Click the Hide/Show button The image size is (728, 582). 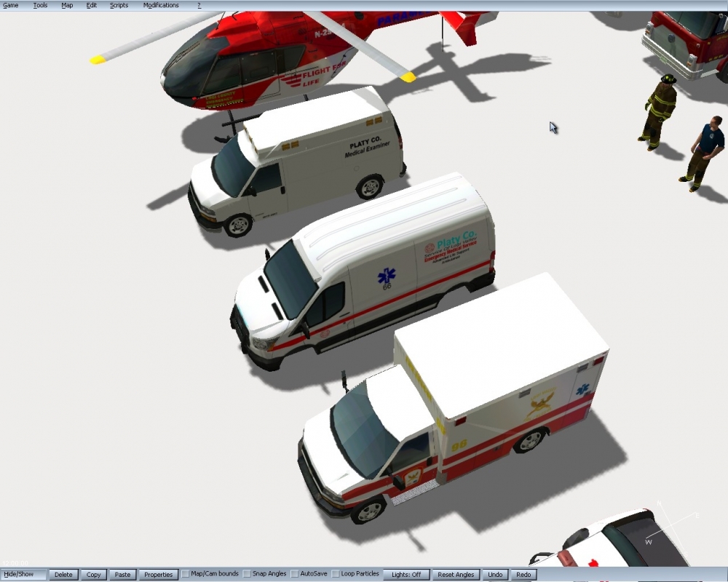click(23, 574)
